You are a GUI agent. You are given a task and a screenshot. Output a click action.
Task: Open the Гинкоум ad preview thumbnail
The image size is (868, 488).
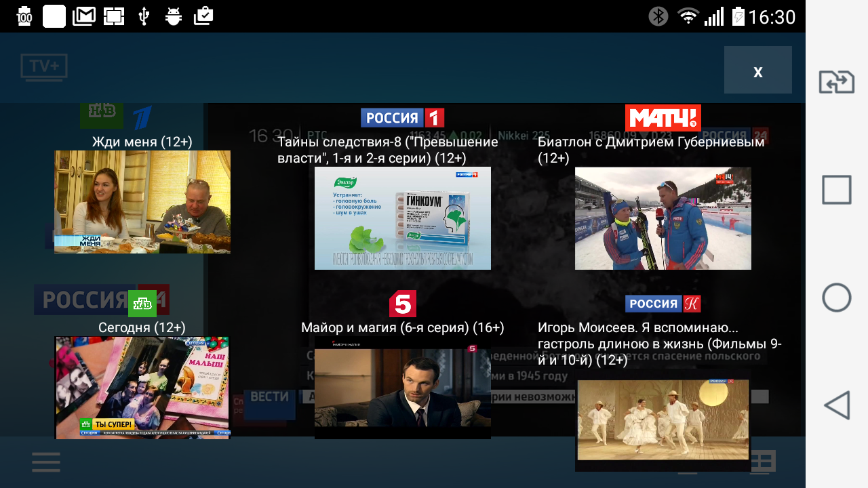403,218
